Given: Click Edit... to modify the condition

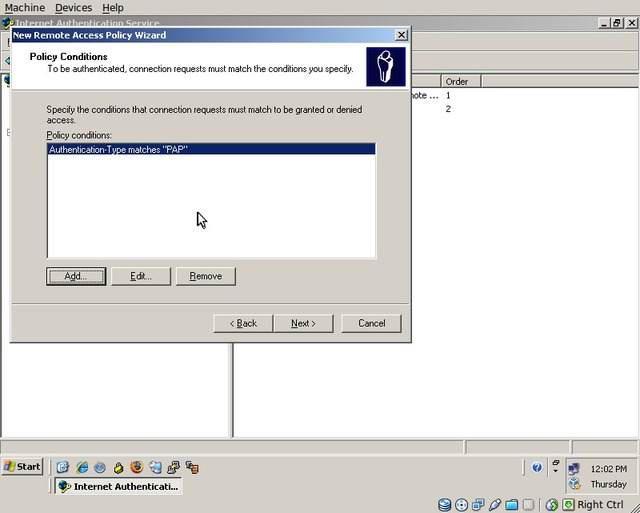Looking at the screenshot, I should coord(141,276).
